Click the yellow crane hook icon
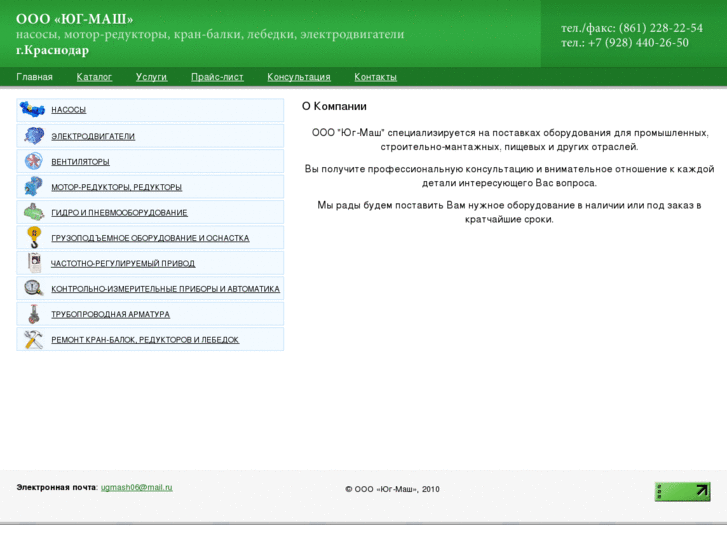The image size is (727, 545). [x=34, y=237]
